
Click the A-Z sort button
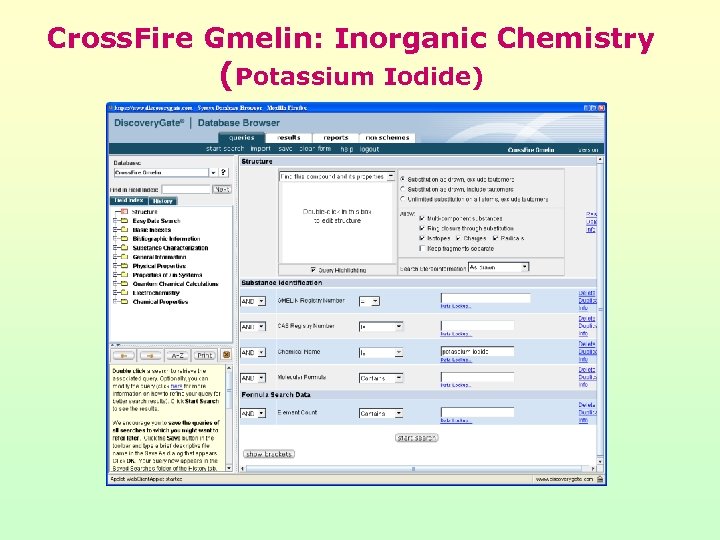click(x=177, y=355)
